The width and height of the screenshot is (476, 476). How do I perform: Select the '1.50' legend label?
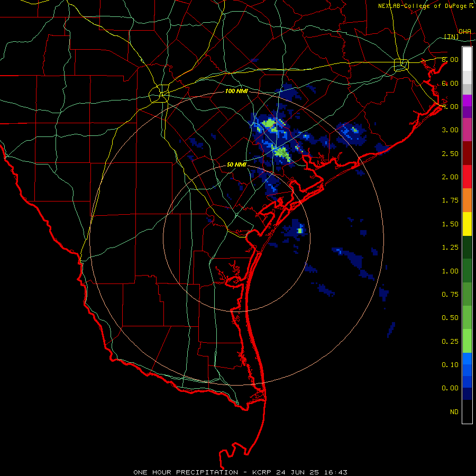450,224
